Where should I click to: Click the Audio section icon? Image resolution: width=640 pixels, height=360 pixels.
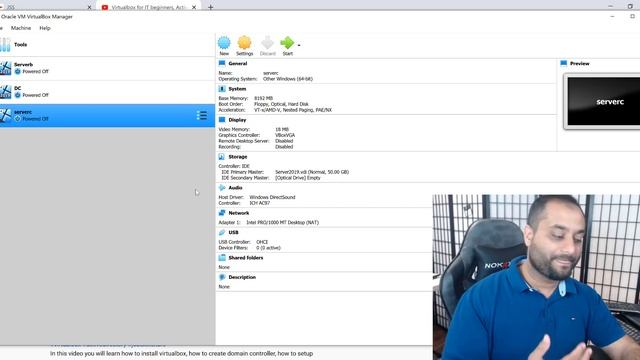pos(222,188)
